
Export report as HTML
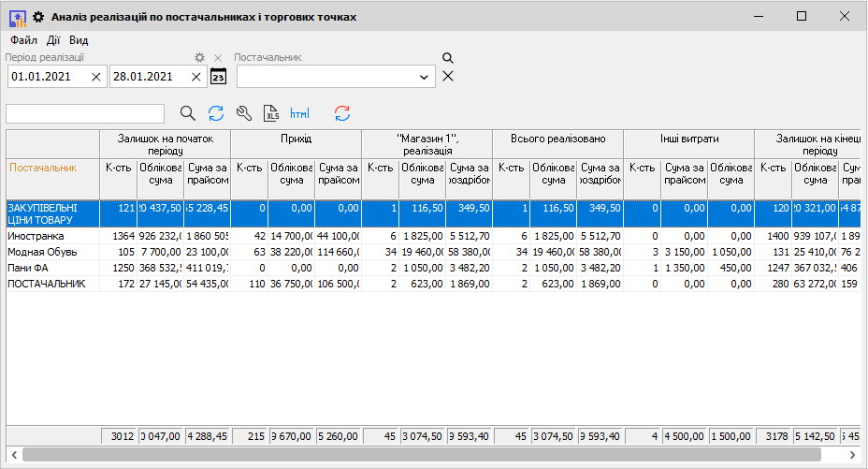(x=299, y=113)
